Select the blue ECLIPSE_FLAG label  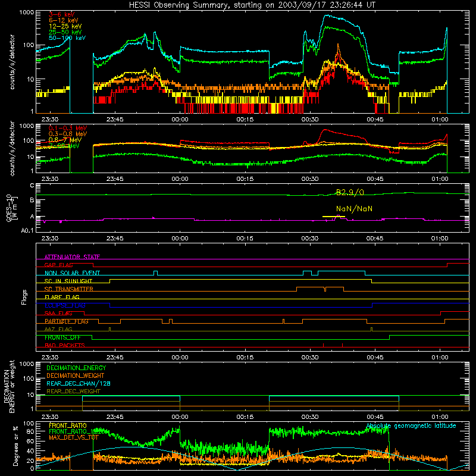(65, 305)
